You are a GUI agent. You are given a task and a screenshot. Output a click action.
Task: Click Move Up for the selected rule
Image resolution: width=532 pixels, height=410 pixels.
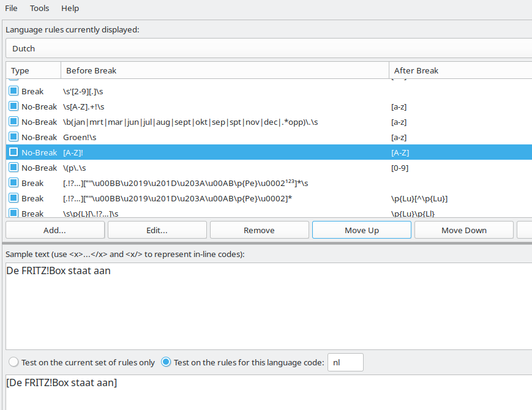coord(361,229)
